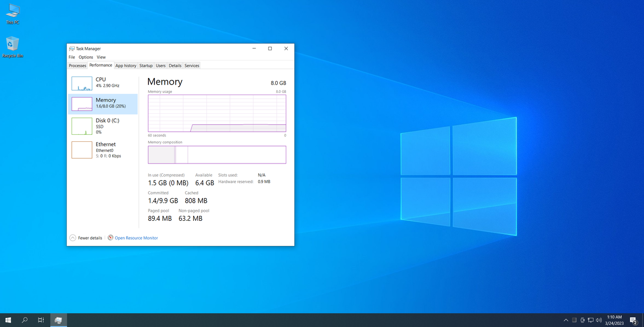Image resolution: width=644 pixels, height=327 pixels.
Task: Maximize the Task Manager window
Action: pos(270,49)
